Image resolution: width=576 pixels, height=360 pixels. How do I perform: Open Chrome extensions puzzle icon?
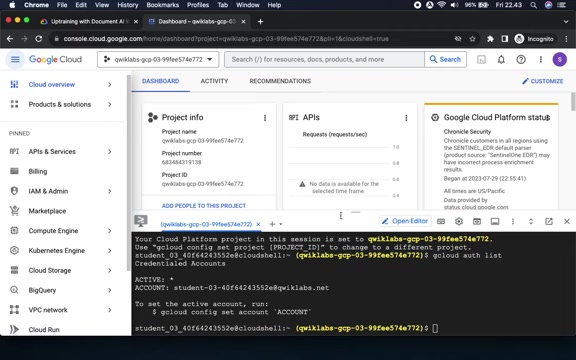coord(490,39)
